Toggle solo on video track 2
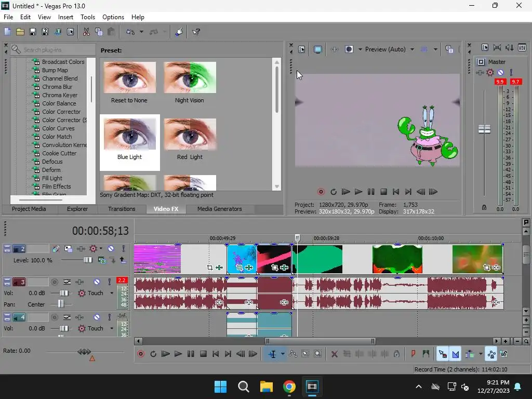The image size is (532, 399). (124, 249)
